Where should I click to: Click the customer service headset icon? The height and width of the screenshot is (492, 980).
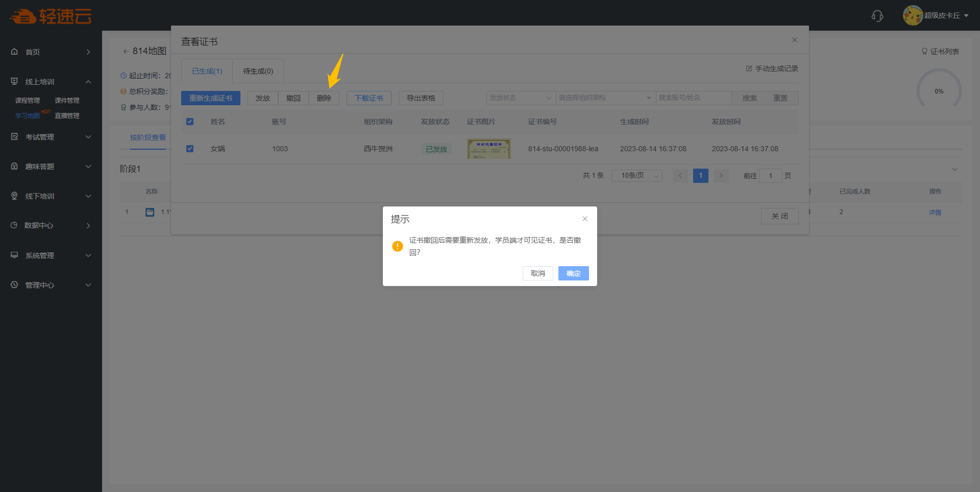[x=877, y=16]
